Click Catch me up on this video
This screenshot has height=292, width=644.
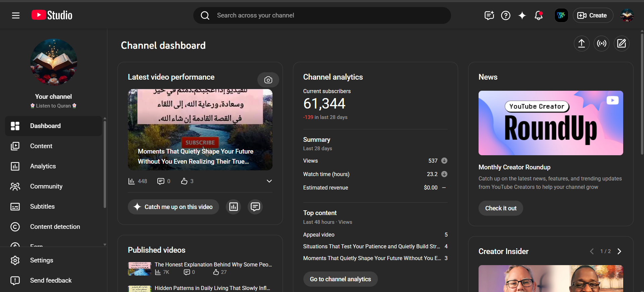click(x=173, y=207)
